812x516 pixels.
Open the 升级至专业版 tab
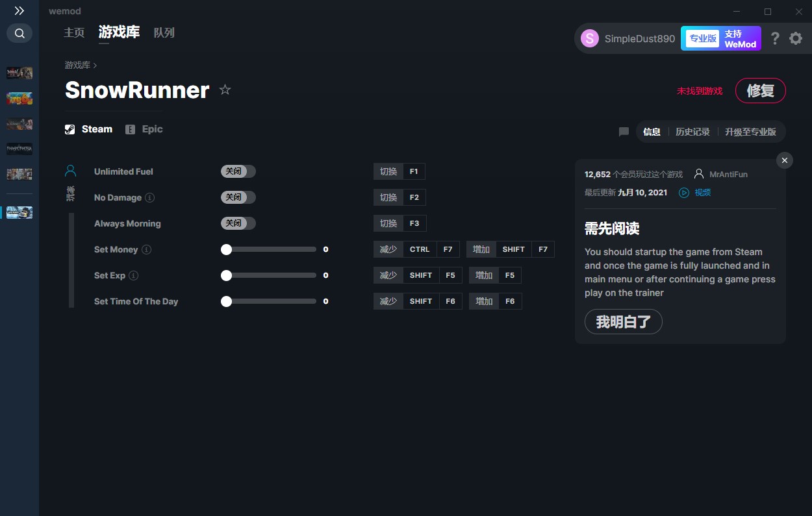click(750, 132)
